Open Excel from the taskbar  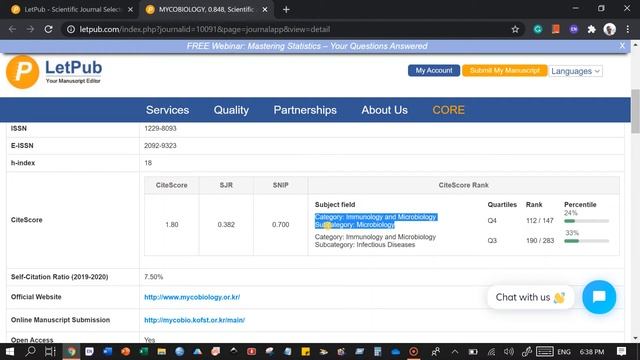point(144,351)
